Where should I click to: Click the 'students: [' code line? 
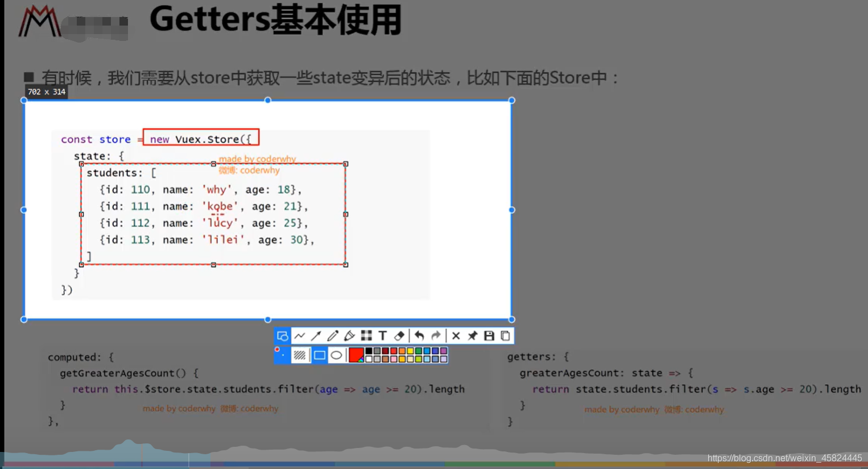(x=121, y=173)
